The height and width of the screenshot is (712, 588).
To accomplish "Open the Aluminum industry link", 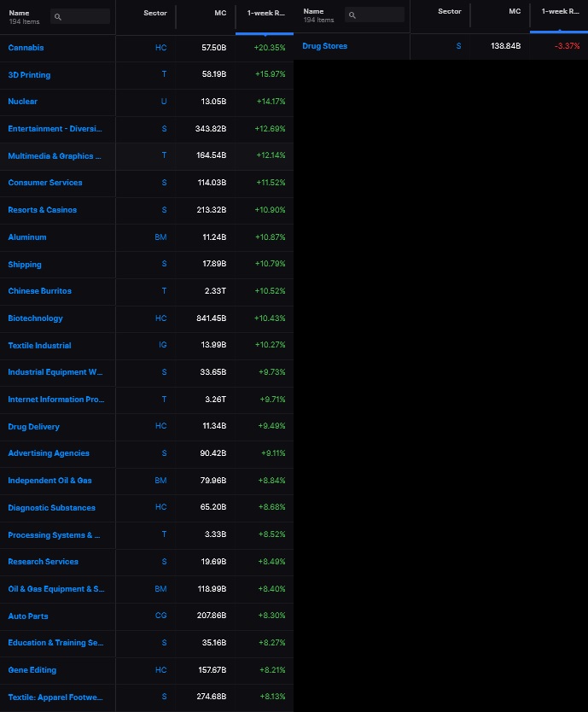I will point(27,237).
